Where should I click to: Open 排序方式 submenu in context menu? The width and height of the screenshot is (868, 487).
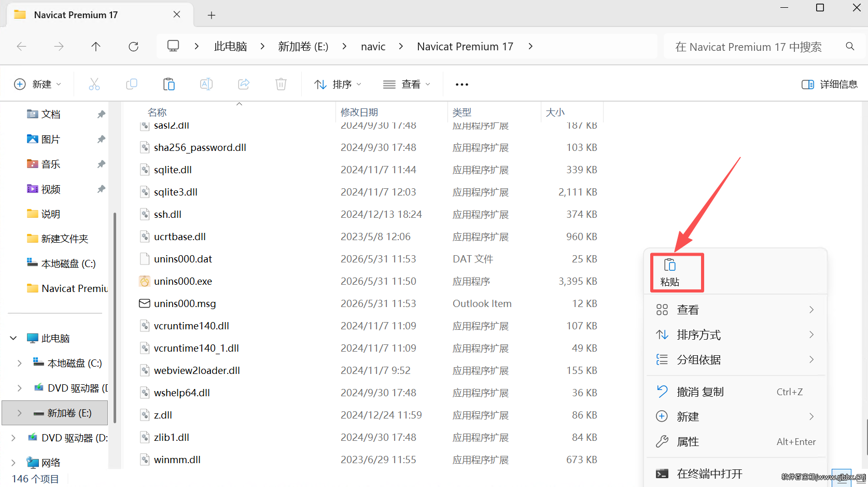[735, 335]
